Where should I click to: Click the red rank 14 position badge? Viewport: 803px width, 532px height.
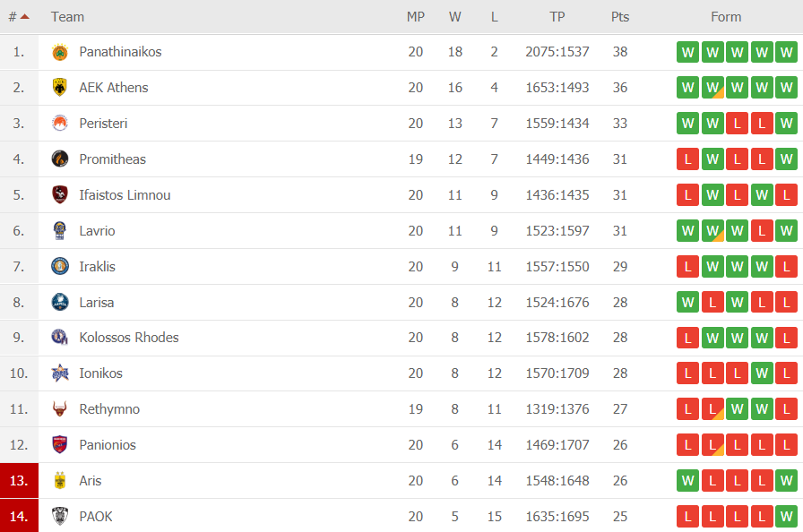click(20, 517)
